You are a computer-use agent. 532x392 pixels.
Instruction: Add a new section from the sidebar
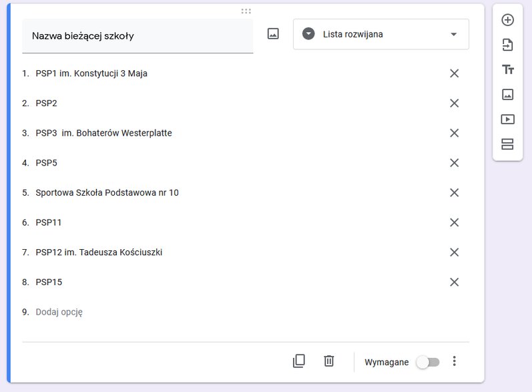507,144
